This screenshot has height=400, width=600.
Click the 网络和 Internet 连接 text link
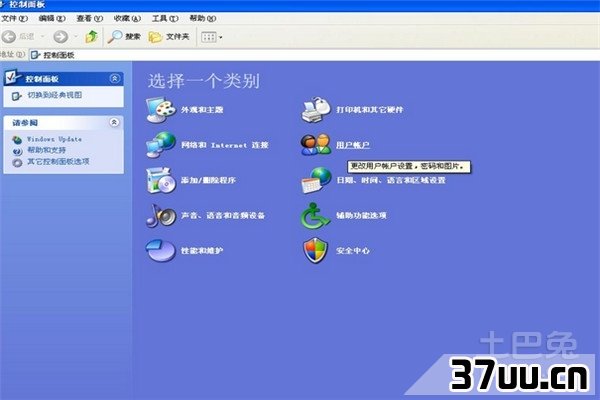pyautogui.click(x=225, y=145)
